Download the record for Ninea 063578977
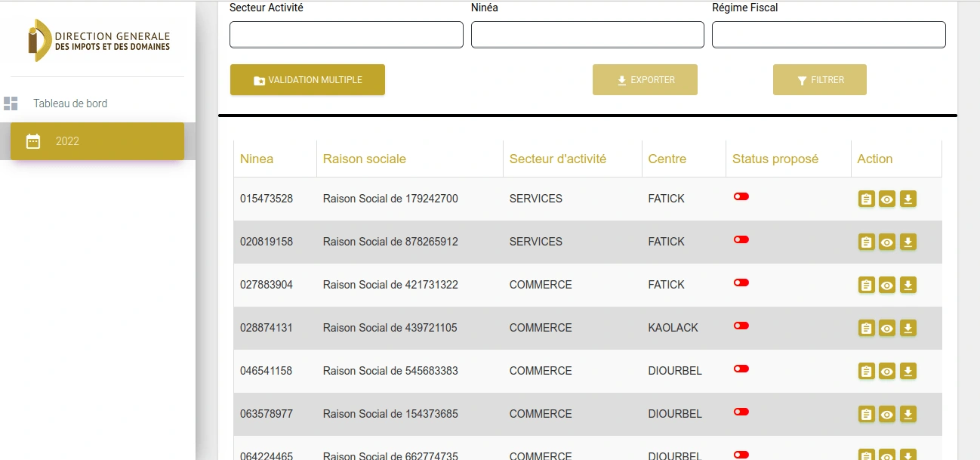 point(908,415)
